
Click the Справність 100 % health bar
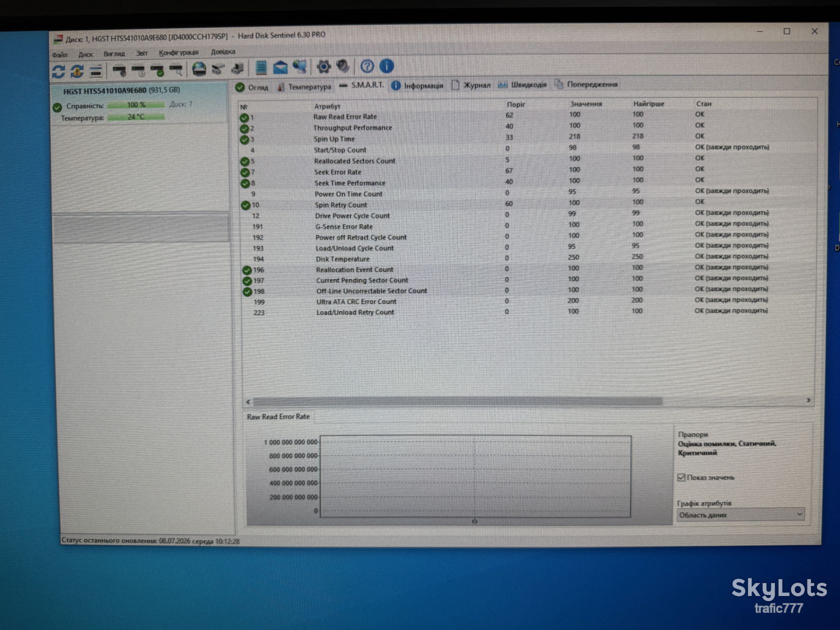pos(136,105)
